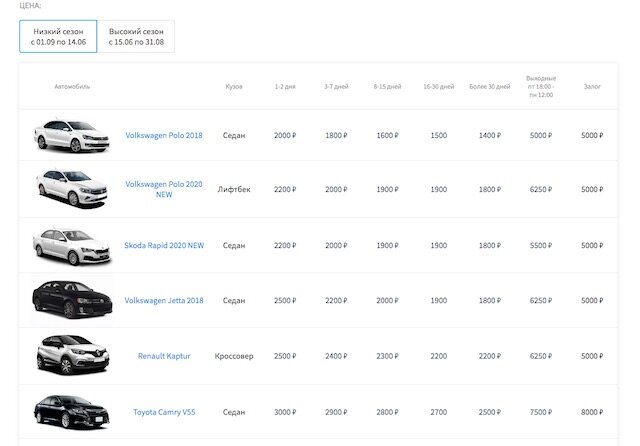This screenshot has height=446, width=640.
Task: Click the black Volkswagen Jetta photo
Action: [x=70, y=299]
